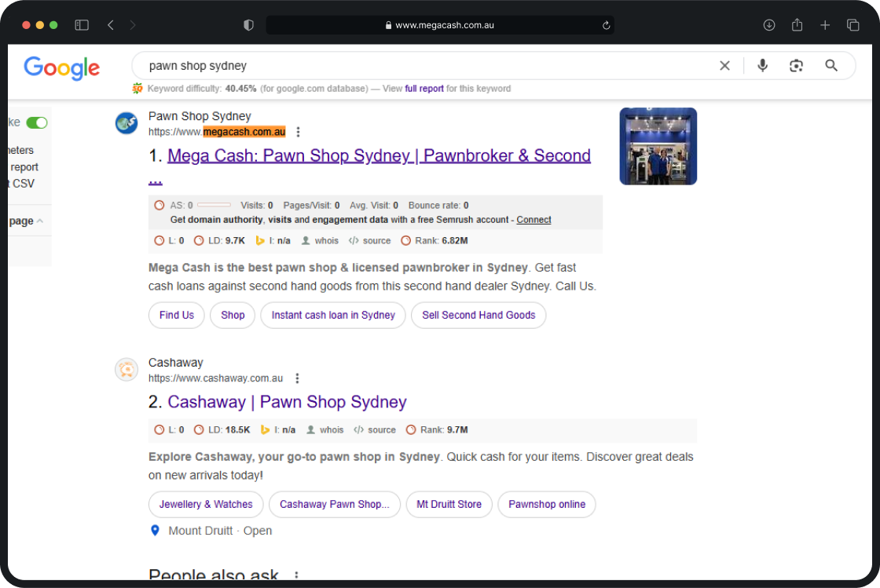Click Cashaway Pawn Shop... chip

[x=335, y=505]
